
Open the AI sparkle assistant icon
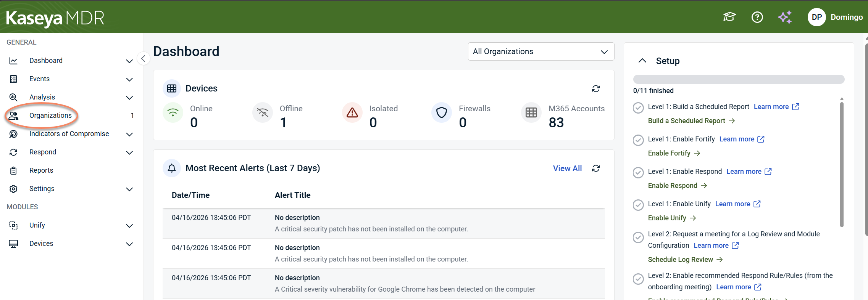tap(785, 17)
